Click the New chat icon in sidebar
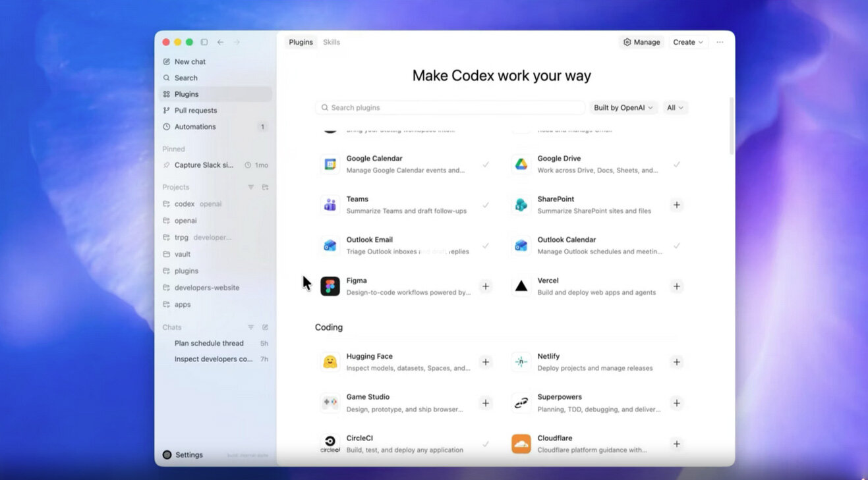 click(167, 61)
